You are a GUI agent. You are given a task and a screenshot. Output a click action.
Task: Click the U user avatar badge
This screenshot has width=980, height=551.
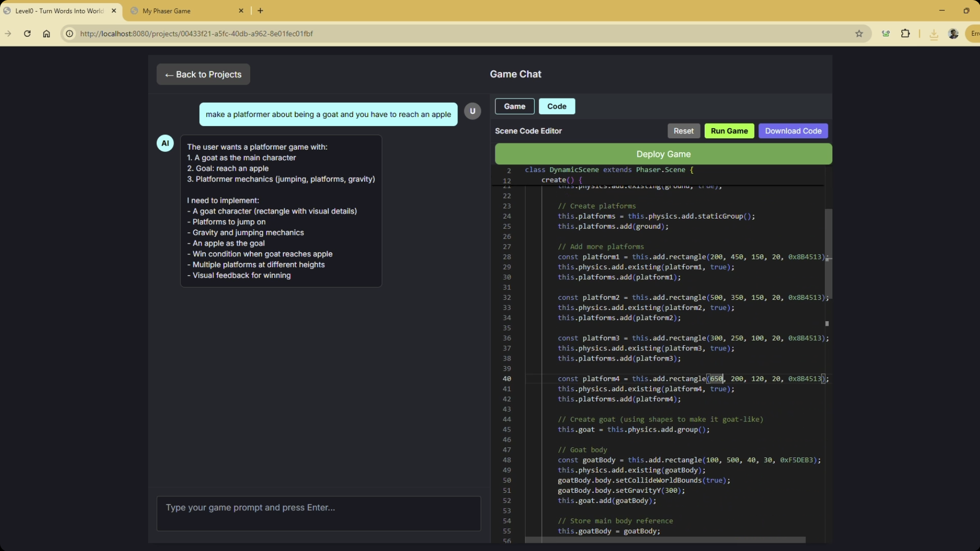point(472,111)
